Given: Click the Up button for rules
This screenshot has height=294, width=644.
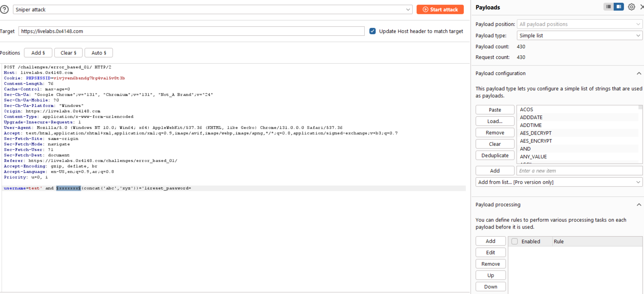Looking at the screenshot, I should pyautogui.click(x=491, y=275).
